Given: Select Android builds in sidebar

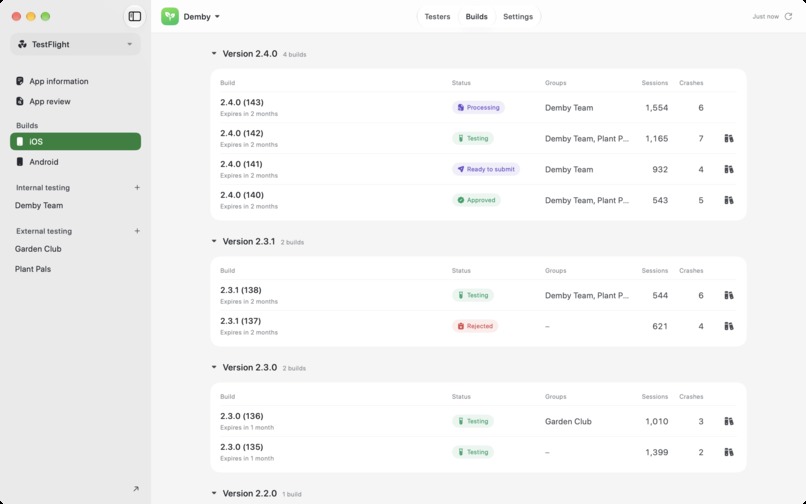Looking at the screenshot, I should pos(76,161).
